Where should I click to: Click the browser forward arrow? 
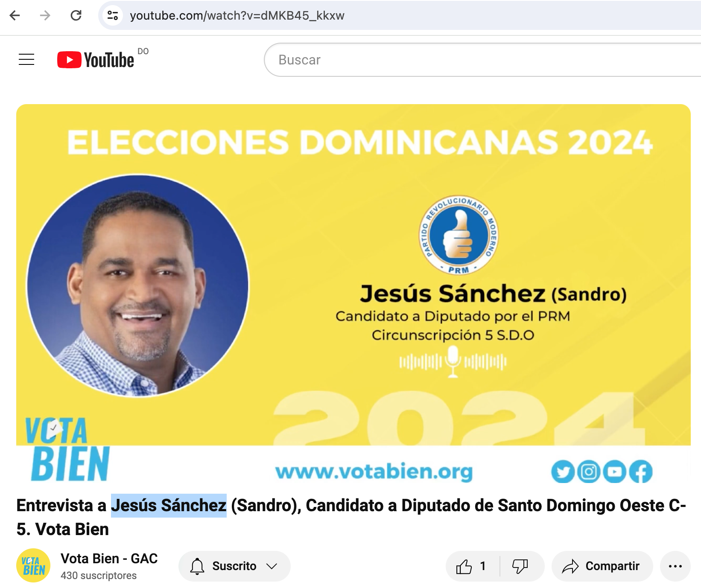[x=45, y=16]
